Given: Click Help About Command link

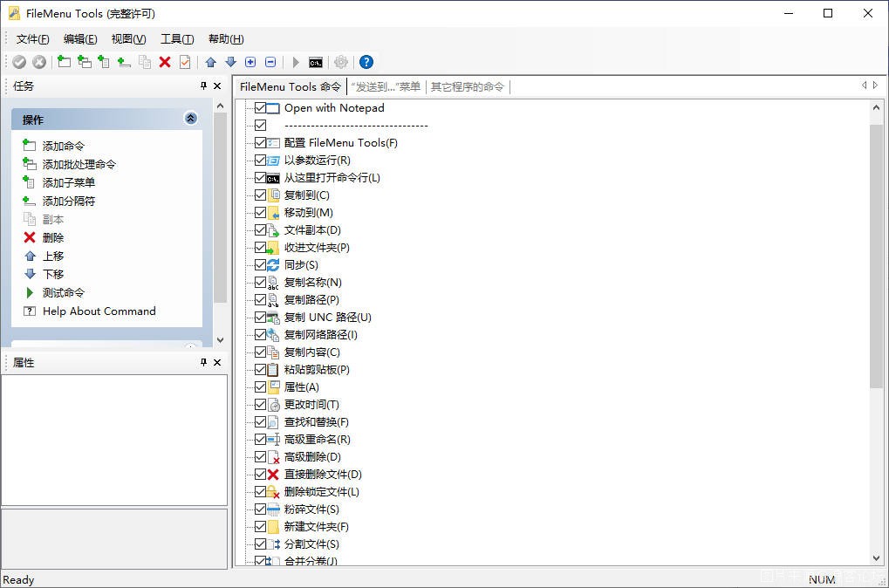Looking at the screenshot, I should [x=99, y=311].
